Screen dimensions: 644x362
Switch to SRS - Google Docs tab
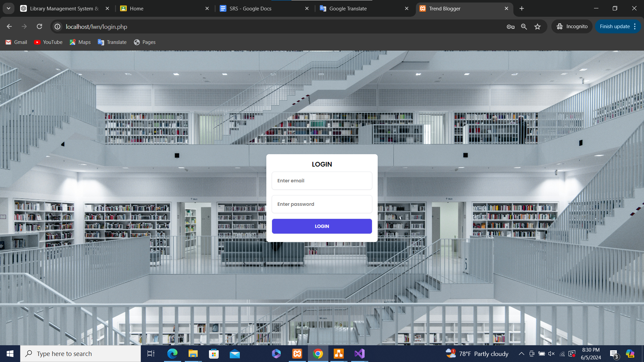tap(250, 9)
